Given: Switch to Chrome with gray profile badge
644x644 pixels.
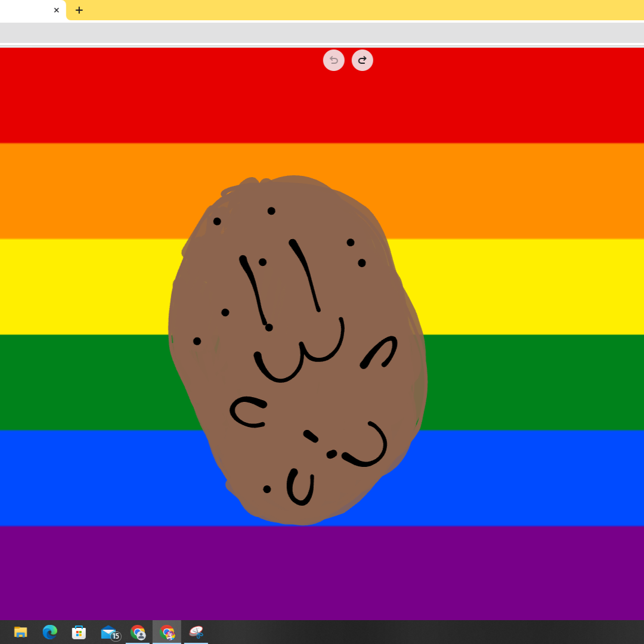Looking at the screenshot, I should 138,632.
